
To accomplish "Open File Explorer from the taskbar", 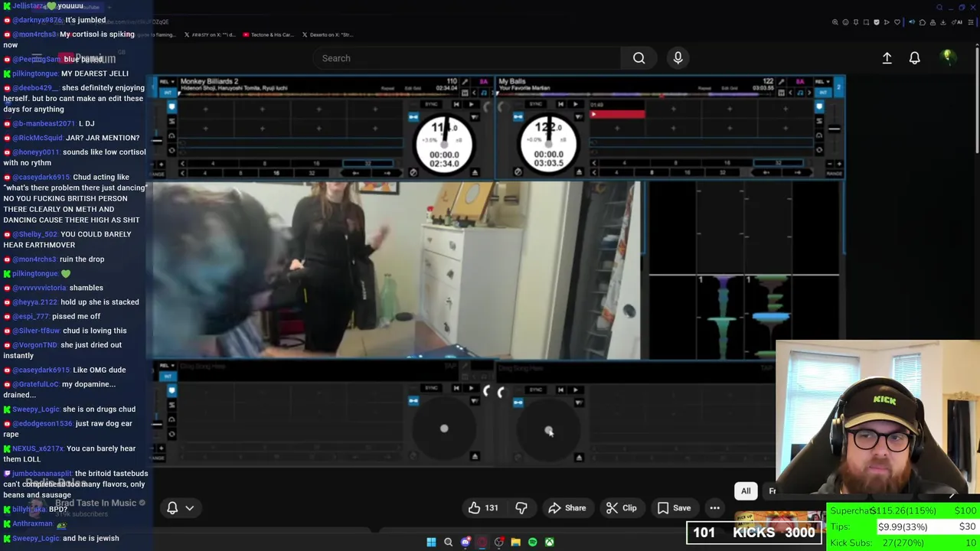I will pos(515,542).
